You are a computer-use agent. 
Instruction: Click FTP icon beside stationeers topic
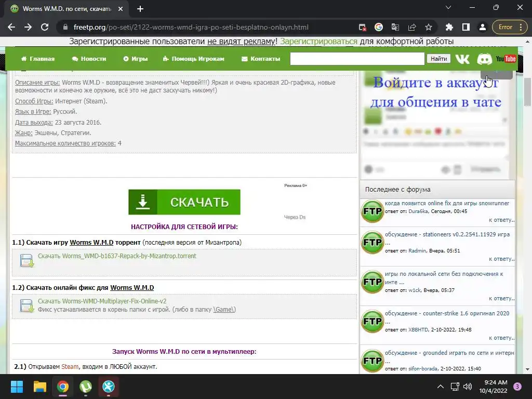click(x=372, y=242)
